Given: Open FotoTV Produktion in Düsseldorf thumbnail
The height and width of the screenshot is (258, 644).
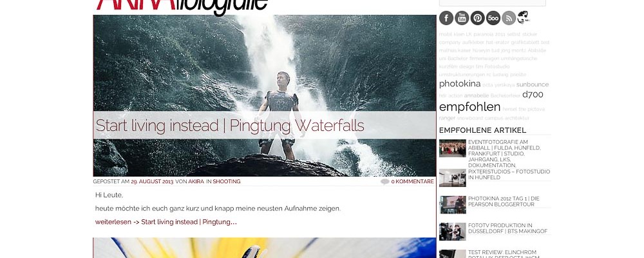Looking at the screenshot, I should tap(452, 232).
